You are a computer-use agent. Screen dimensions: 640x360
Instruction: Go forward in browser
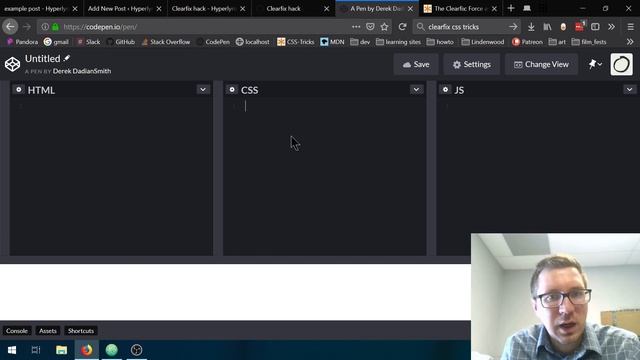pos(27,27)
